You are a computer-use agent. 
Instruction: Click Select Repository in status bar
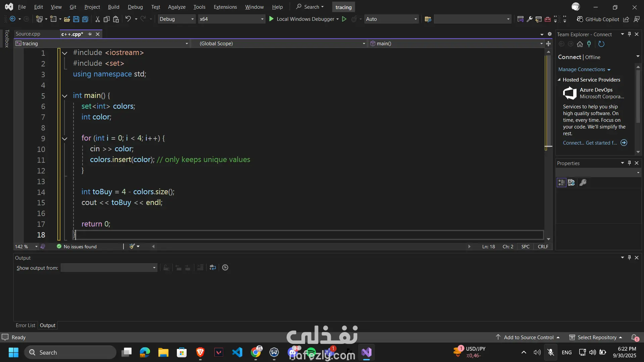pyautogui.click(x=596, y=338)
